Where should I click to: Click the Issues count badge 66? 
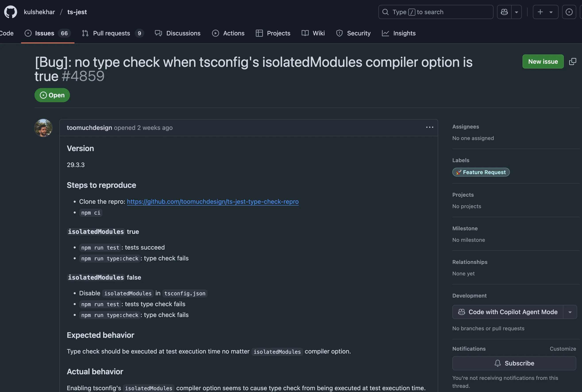(64, 33)
